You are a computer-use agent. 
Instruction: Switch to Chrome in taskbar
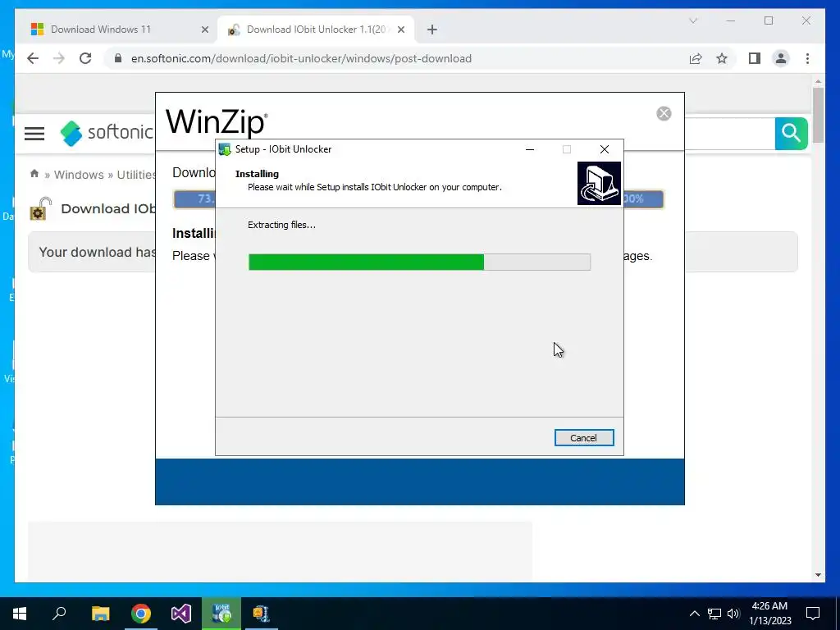click(x=141, y=614)
